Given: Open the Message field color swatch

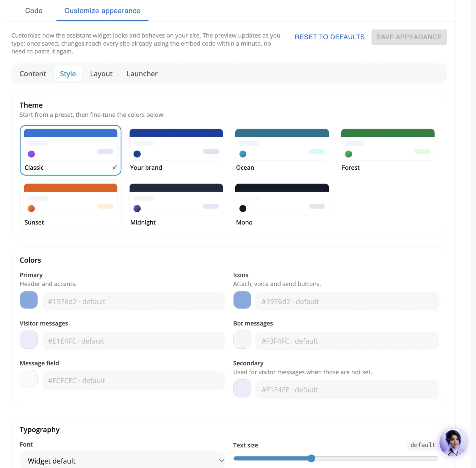Looking at the screenshot, I should (29, 379).
